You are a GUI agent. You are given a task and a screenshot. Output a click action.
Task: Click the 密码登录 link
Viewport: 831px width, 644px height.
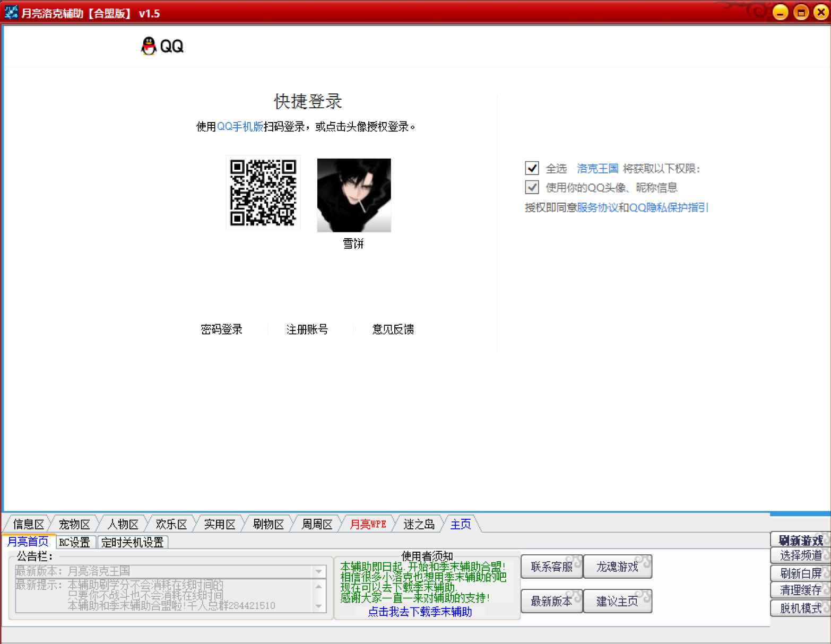pos(222,329)
